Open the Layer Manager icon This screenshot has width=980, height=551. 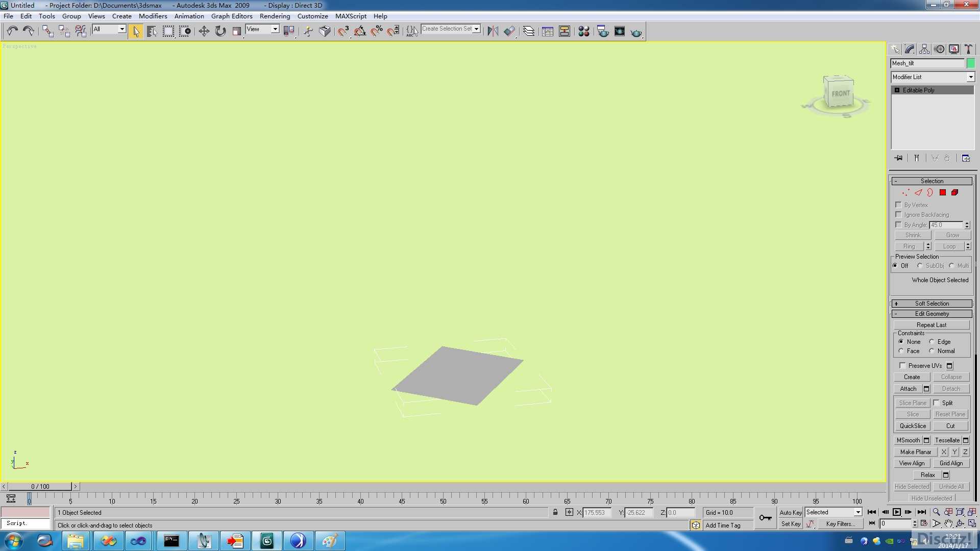(x=529, y=32)
